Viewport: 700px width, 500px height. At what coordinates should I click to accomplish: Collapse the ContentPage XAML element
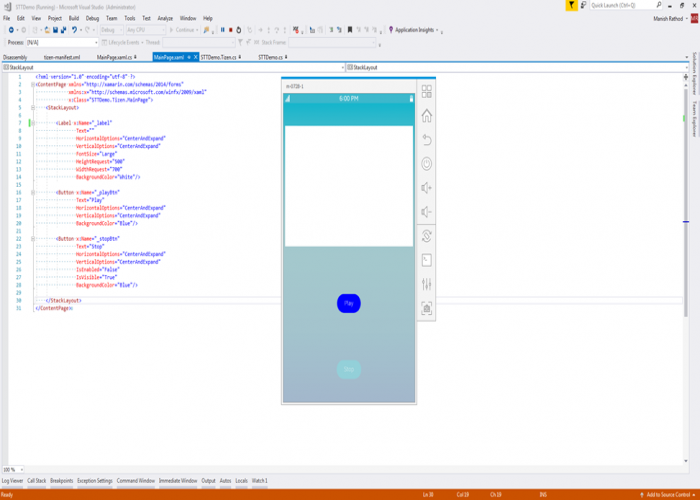point(33,84)
